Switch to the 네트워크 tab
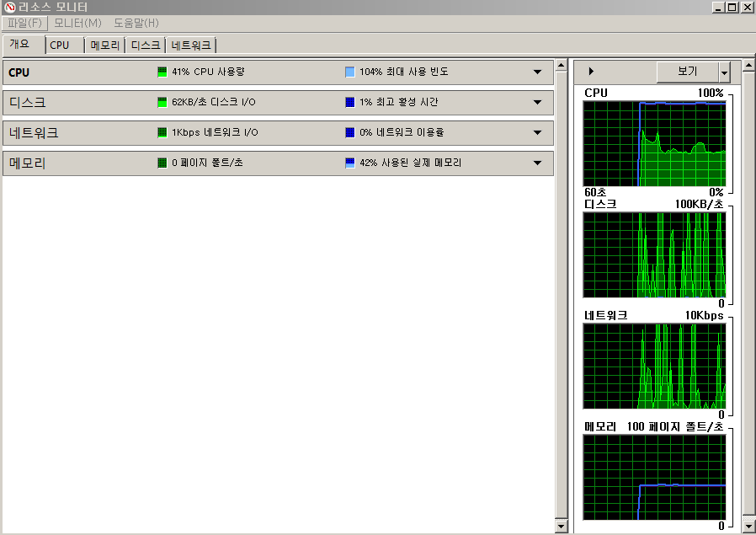The image size is (756, 535). tap(191, 45)
